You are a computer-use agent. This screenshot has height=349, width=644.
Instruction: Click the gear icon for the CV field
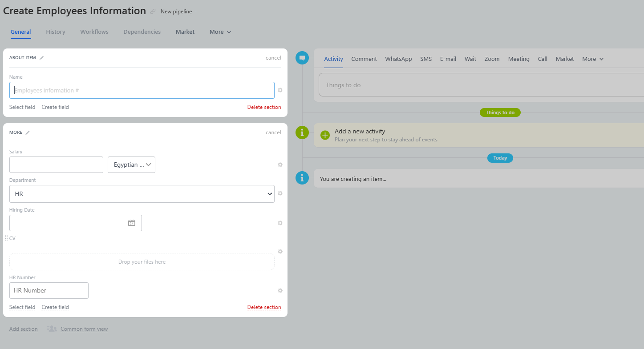[280, 252]
